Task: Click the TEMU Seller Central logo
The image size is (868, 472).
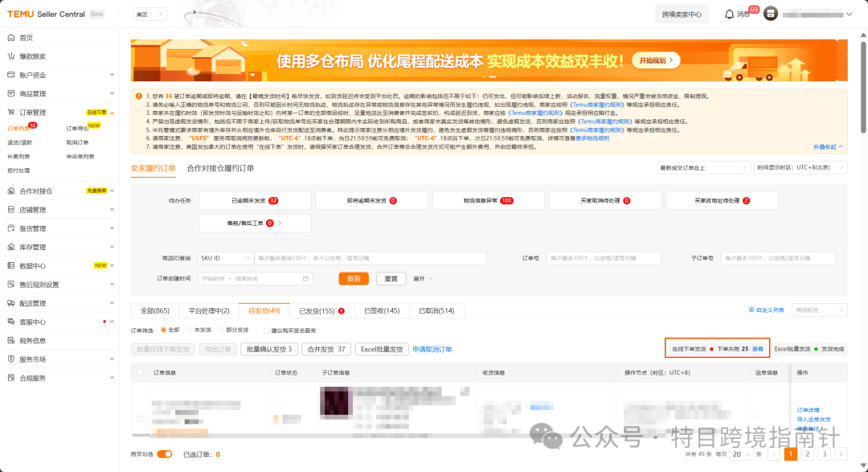Action: 46,14
